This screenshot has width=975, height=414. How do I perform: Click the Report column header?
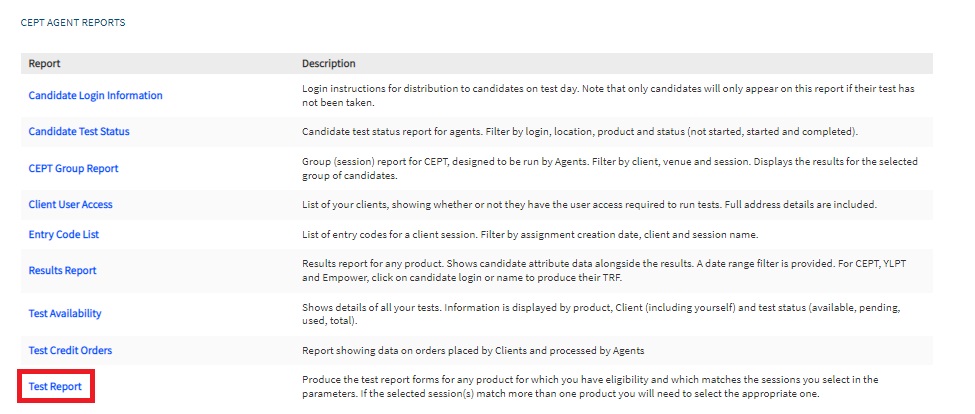pyautogui.click(x=44, y=63)
